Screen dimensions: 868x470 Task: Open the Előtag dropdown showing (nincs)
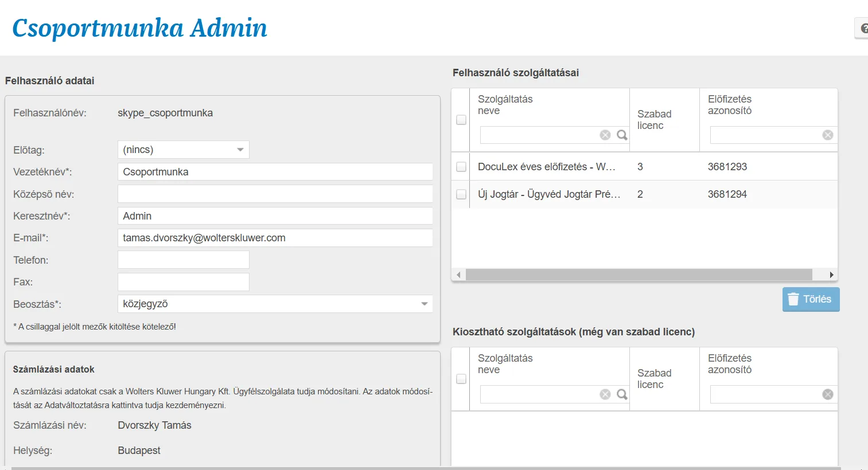pos(184,150)
